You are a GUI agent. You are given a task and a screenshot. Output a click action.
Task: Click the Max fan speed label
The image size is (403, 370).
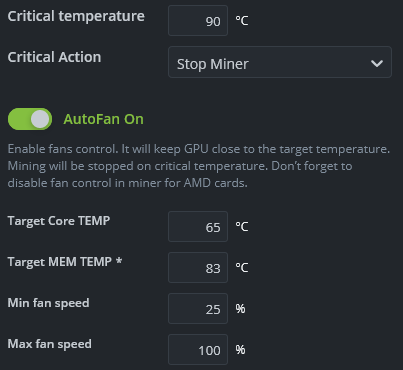(x=49, y=344)
